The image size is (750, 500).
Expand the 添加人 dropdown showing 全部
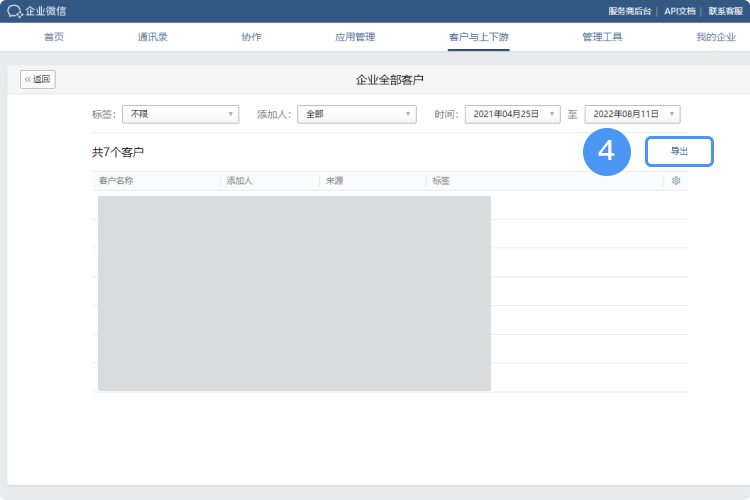pyautogui.click(x=356, y=114)
